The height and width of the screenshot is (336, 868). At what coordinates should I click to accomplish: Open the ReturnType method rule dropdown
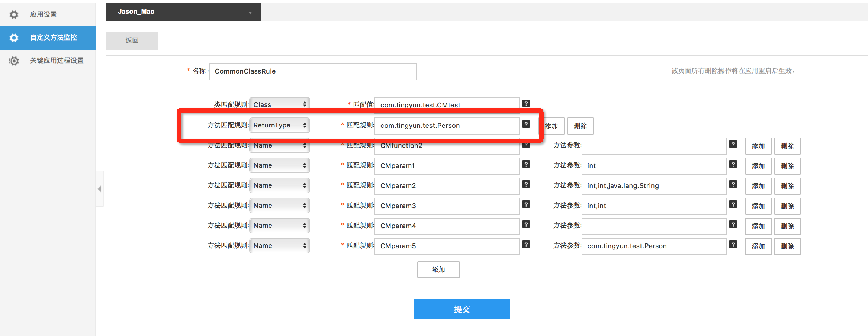coord(279,125)
